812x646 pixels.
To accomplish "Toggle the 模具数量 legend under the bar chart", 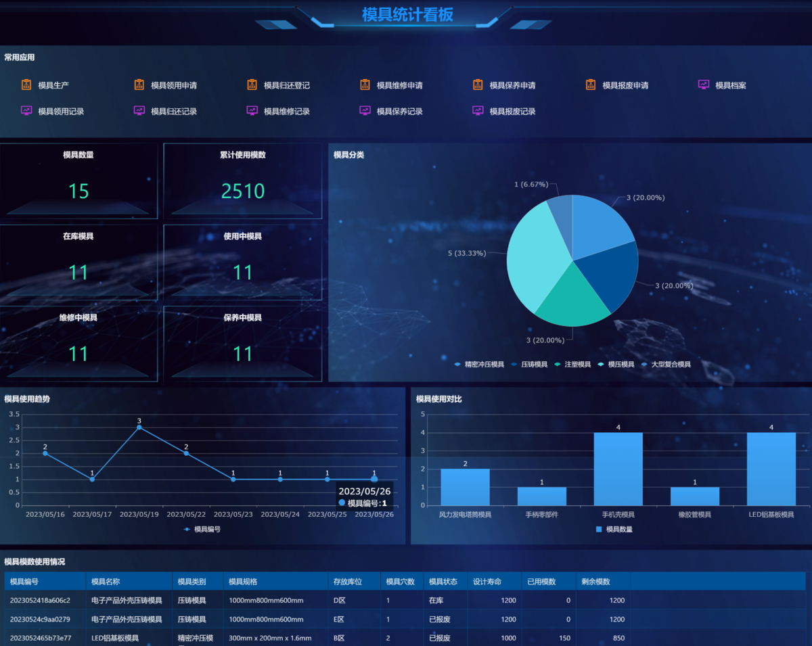I will [614, 529].
